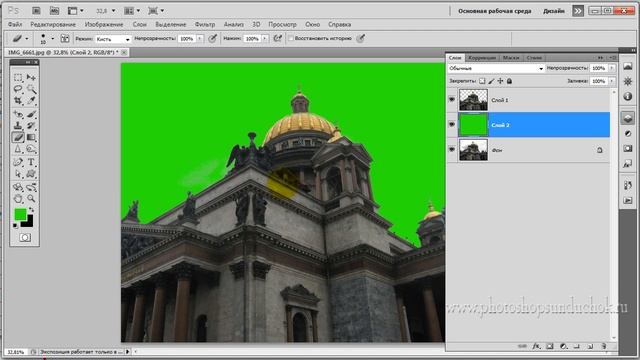Select the Brush tool

pyautogui.click(x=31, y=114)
